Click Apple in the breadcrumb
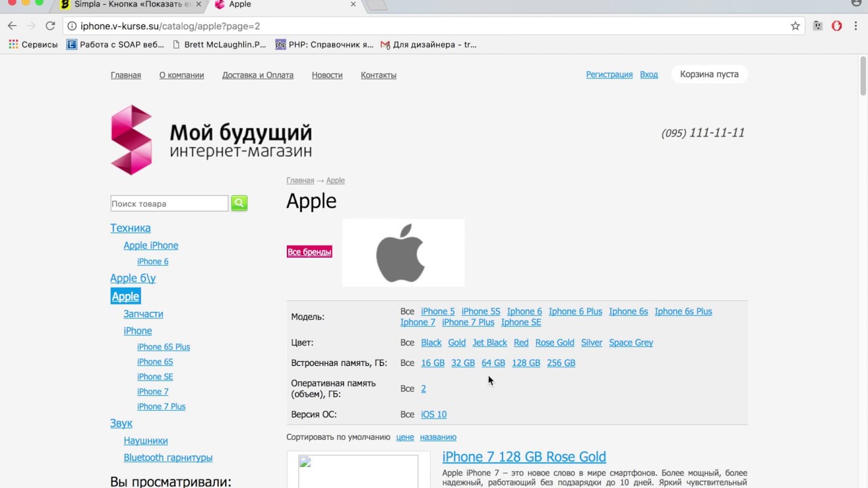This screenshot has height=488, width=868. 336,180
